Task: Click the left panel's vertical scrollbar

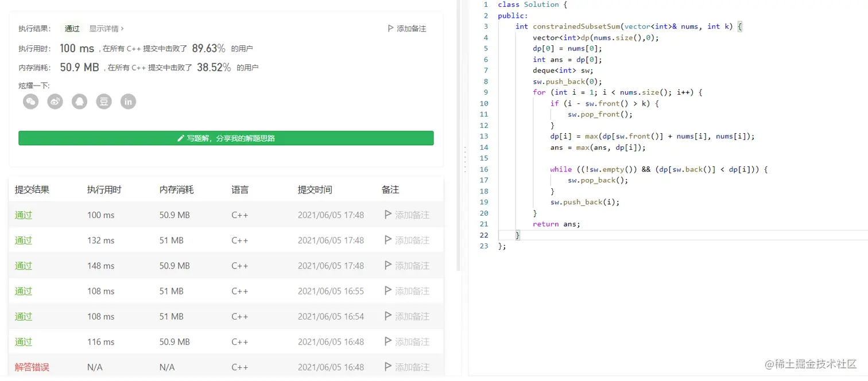Action: pyautogui.click(x=458, y=135)
